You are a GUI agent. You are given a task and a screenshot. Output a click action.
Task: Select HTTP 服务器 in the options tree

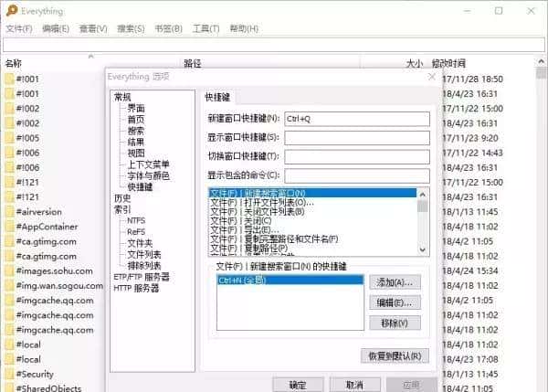[136, 288]
